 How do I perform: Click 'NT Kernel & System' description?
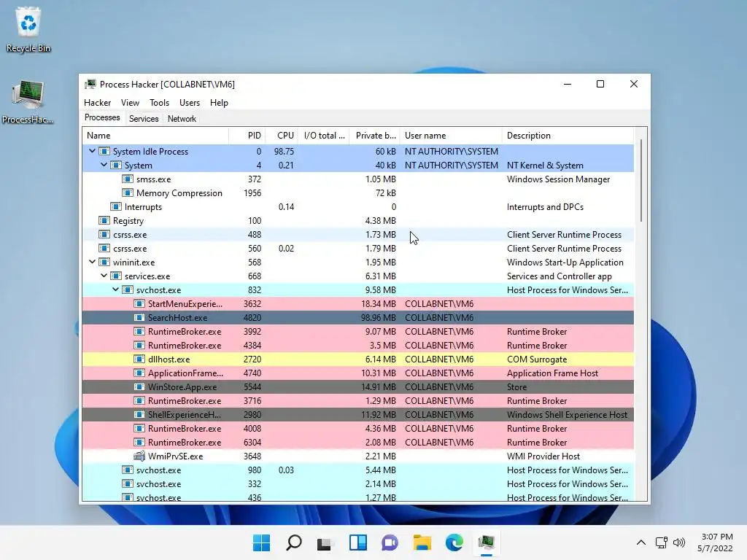pyautogui.click(x=545, y=166)
